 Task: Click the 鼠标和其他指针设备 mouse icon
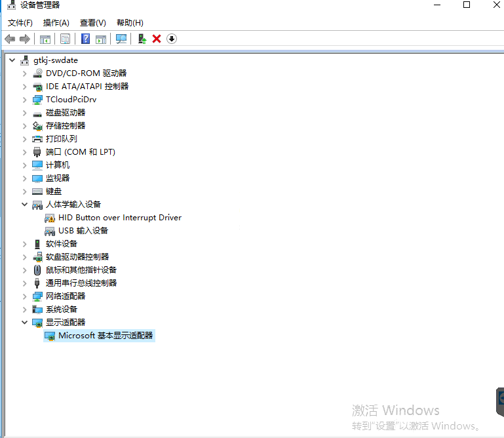point(37,270)
